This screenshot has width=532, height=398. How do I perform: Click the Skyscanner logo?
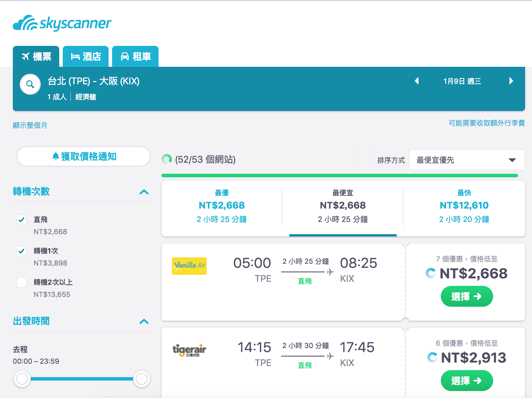click(62, 23)
